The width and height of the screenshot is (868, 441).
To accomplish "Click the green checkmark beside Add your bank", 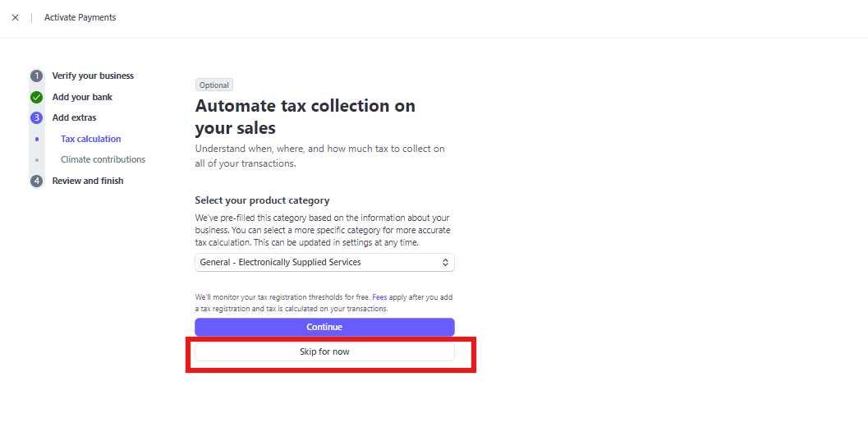I will coord(36,98).
